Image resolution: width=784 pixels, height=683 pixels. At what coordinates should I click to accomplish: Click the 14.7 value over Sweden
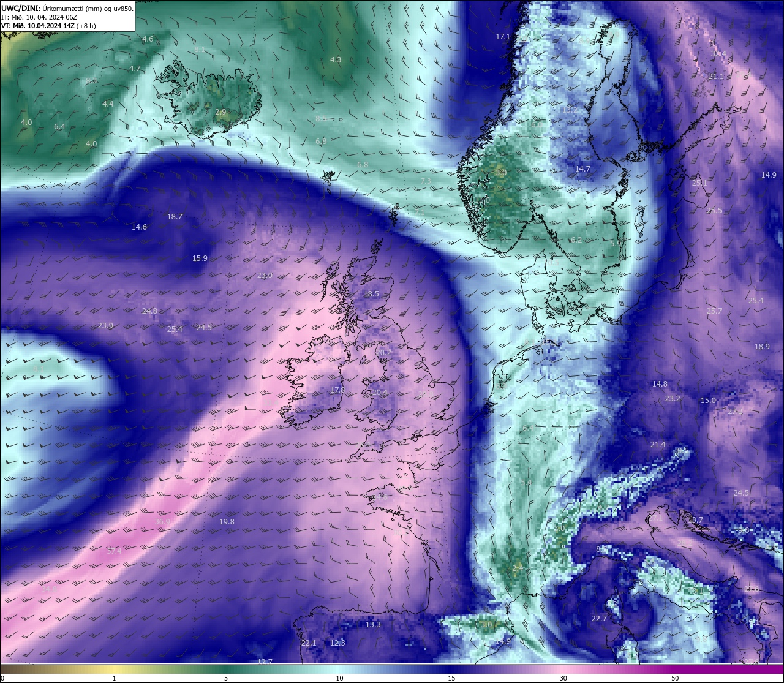point(582,169)
